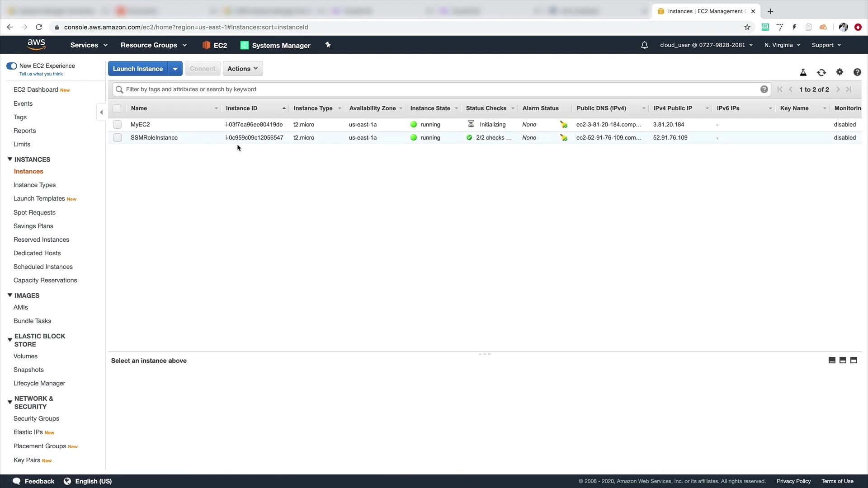The height and width of the screenshot is (488, 868).
Task: Open the N. Virginia region menu
Action: click(782, 45)
